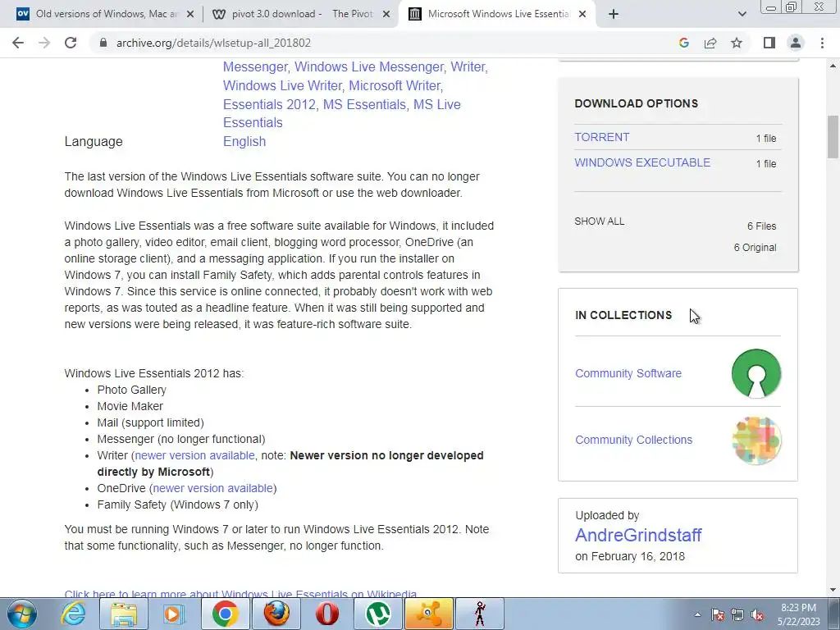The height and width of the screenshot is (630, 840).
Task: Launch Opera from taskbar
Action: tap(326, 614)
